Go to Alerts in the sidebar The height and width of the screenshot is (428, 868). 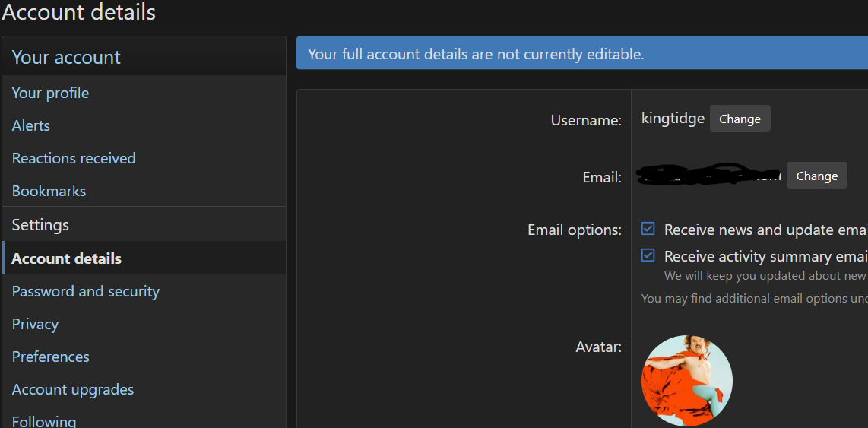pos(31,125)
